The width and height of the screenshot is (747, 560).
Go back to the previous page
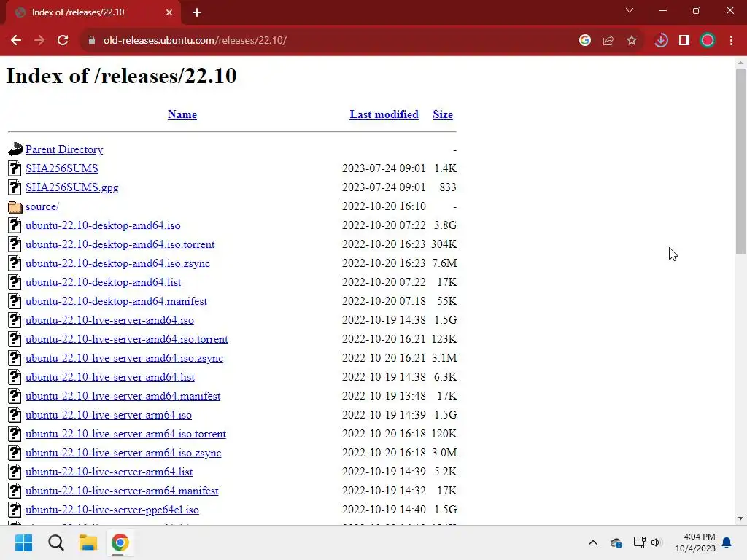pos(16,41)
